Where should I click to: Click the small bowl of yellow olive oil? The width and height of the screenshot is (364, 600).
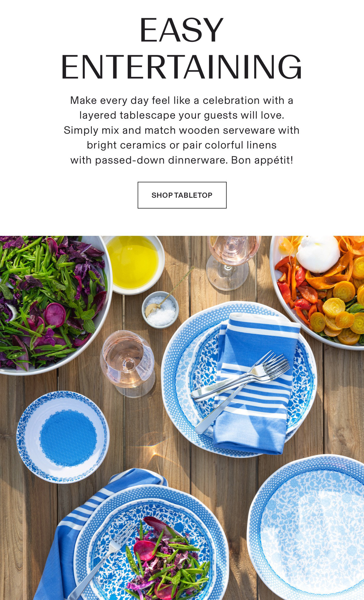click(133, 263)
